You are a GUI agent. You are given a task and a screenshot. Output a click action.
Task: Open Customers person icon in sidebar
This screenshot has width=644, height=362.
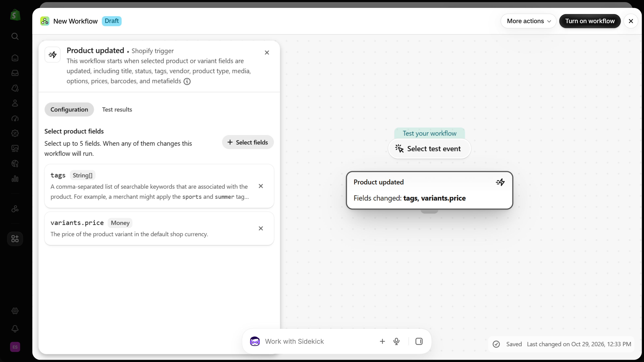[15, 103]
